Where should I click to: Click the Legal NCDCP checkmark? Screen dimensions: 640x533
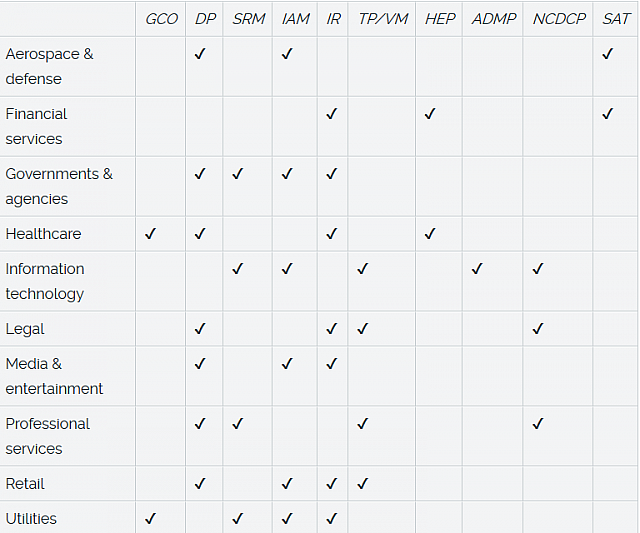pos(538,329)
